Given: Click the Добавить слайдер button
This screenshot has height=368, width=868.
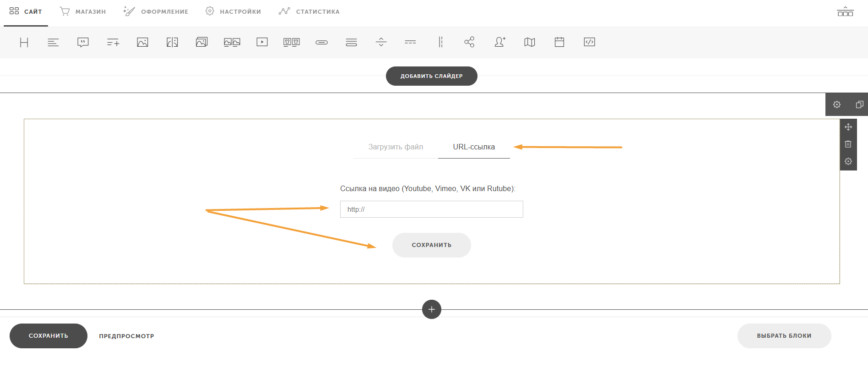Looking at the screenshot, I should tap(432, 76).
